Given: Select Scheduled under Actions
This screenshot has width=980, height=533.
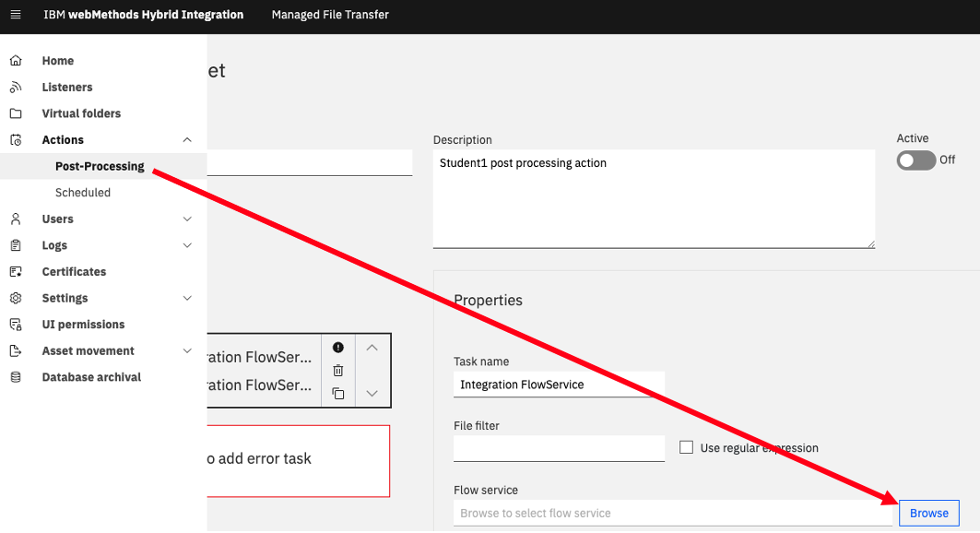Looking at the screenshot, I should click(82, 193).
